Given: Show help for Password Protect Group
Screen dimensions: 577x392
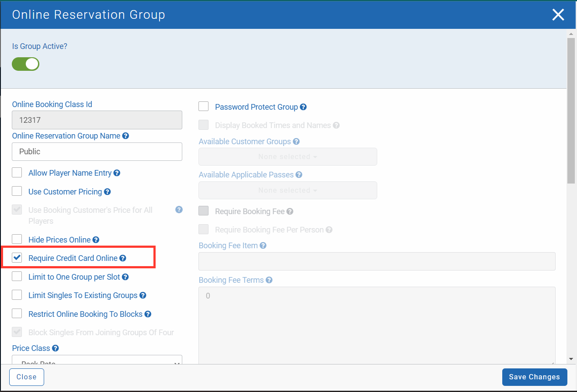Looking at the screenshot, I should pos(303,107).
